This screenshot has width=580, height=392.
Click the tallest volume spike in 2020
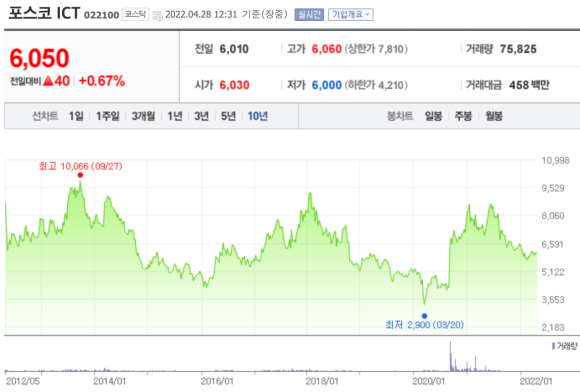point(451,356)
